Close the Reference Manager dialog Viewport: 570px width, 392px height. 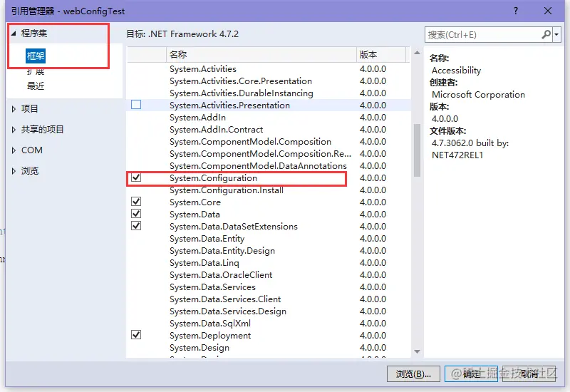click(548, 11)
